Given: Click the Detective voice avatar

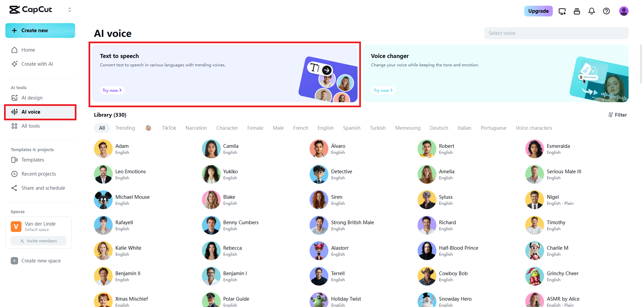Looking at the screenshot, I should (x=319, y=174).
